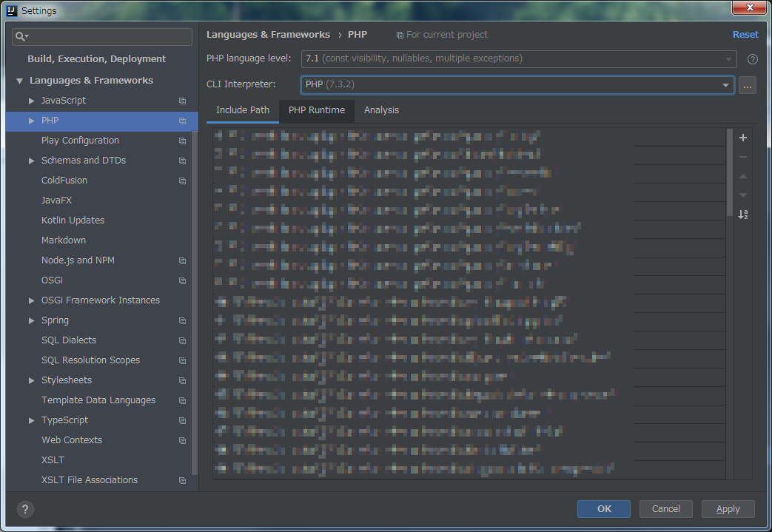Click the project-level icon beside OSGi

coord(182,280)
